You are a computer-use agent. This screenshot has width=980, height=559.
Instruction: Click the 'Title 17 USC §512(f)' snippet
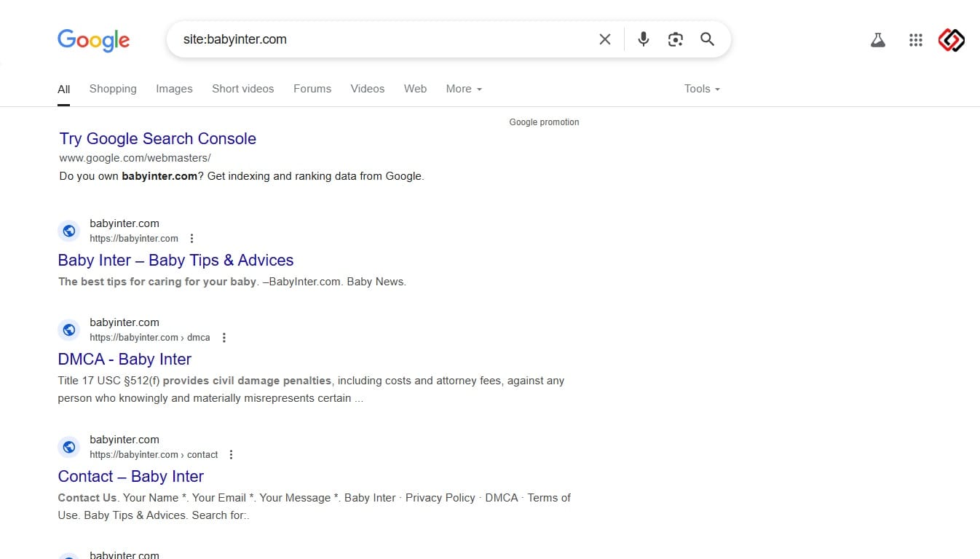pyautogui.click(x=311, y=389)
